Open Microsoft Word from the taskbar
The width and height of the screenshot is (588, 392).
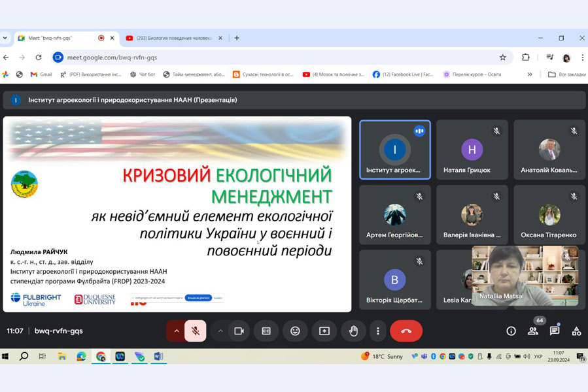[158, 357]
